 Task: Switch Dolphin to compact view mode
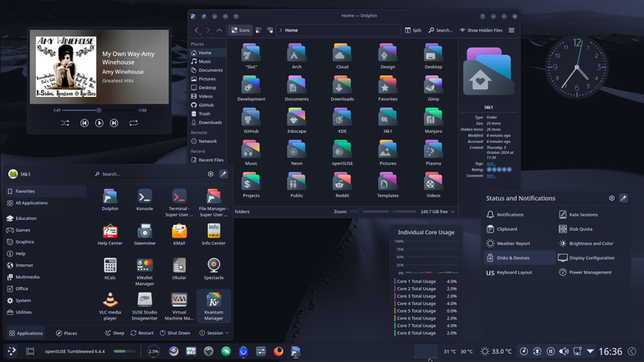pos(258,30)
